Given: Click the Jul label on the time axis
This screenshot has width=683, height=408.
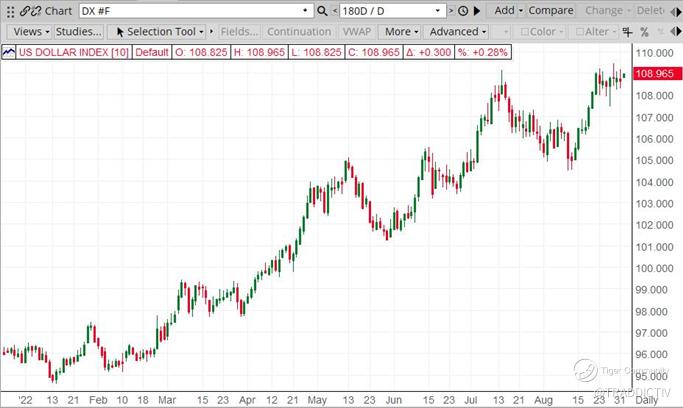Looking at the screenshot, I should (x=470, y=400).
